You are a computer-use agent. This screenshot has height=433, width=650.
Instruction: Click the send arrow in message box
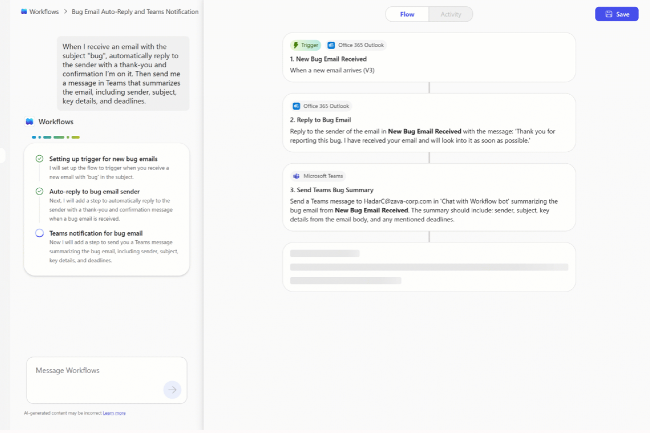[172, 390]
